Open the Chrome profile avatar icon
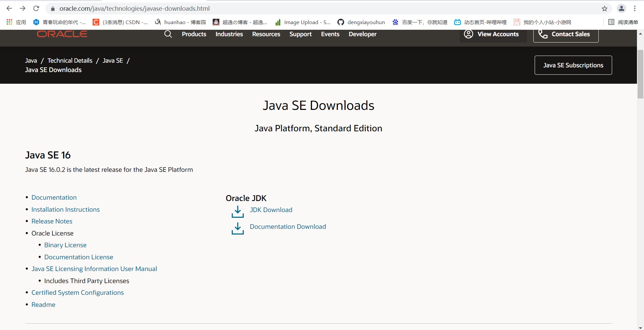Screen dimensions: 644x330 click(x=621, y=9)
